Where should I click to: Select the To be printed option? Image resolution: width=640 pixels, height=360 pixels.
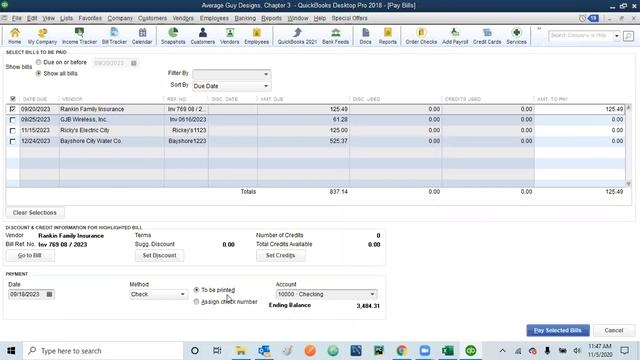pyautogui.click(x=196, y=290)
